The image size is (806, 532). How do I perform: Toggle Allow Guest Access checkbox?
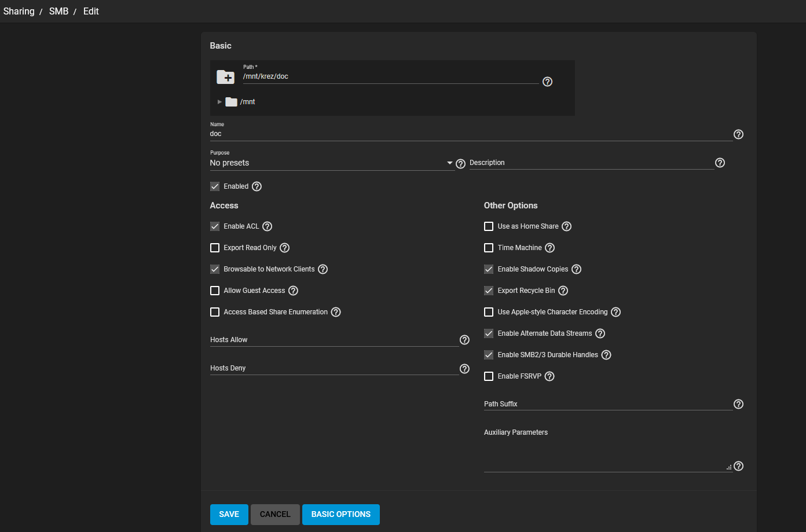click(215, 291)
